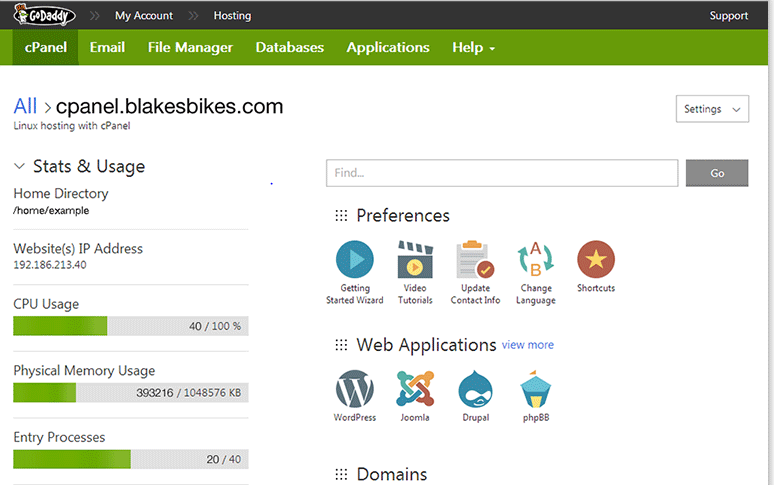Screen dimensions: 774x485
Task: Open the Shortcuts star icon
Action: click(x=596, y=260)
